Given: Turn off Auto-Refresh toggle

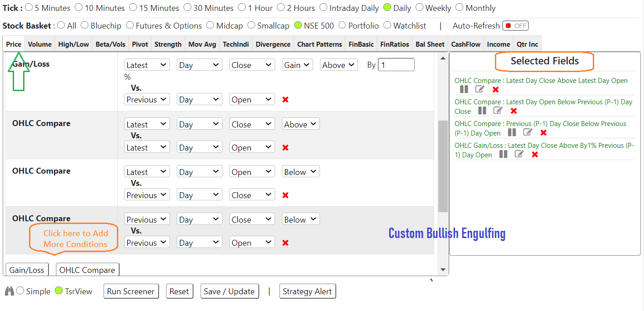Looking at the screenshot, I should point(515,25).
